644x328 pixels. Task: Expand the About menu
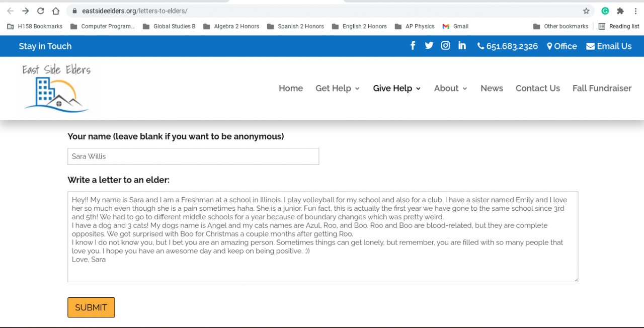point(451,88)
